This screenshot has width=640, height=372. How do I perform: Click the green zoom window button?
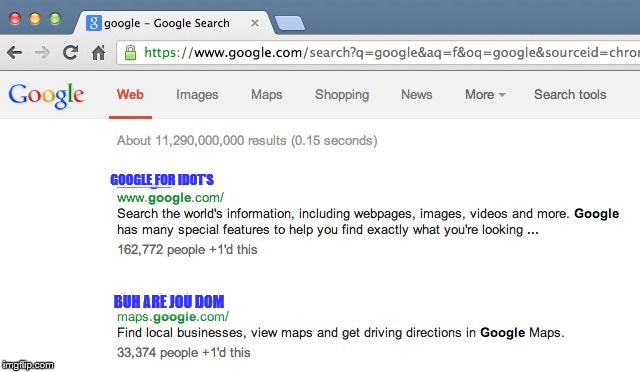[x=55, y=19]
